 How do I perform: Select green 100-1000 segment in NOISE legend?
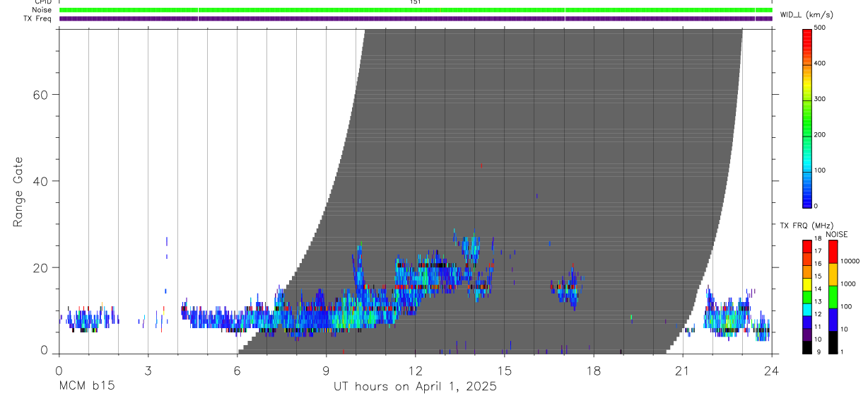pos(833,296)
